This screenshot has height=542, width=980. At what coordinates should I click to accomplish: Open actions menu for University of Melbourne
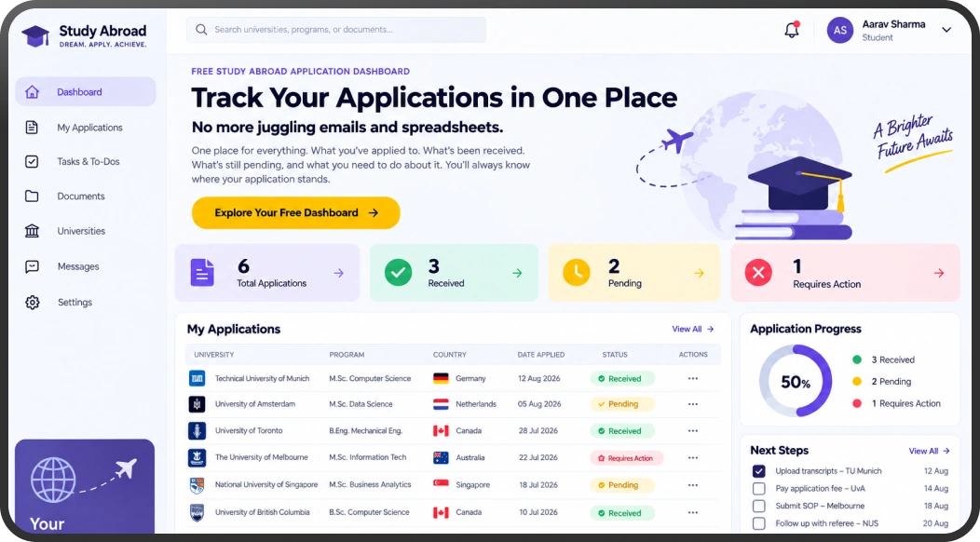point(692,457)
